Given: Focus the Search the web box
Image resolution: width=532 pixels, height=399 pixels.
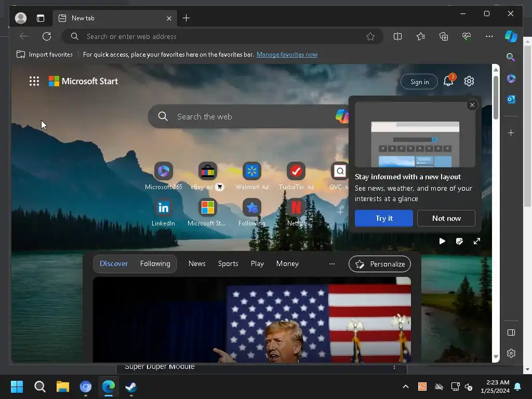Looking at the screenshot, I should pyautogui.click(x=248, y=116).
